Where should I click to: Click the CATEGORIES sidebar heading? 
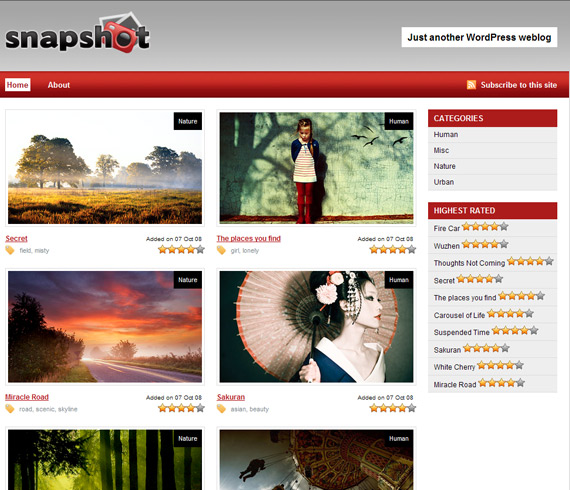pyautogui.click(x=492, y=118)
